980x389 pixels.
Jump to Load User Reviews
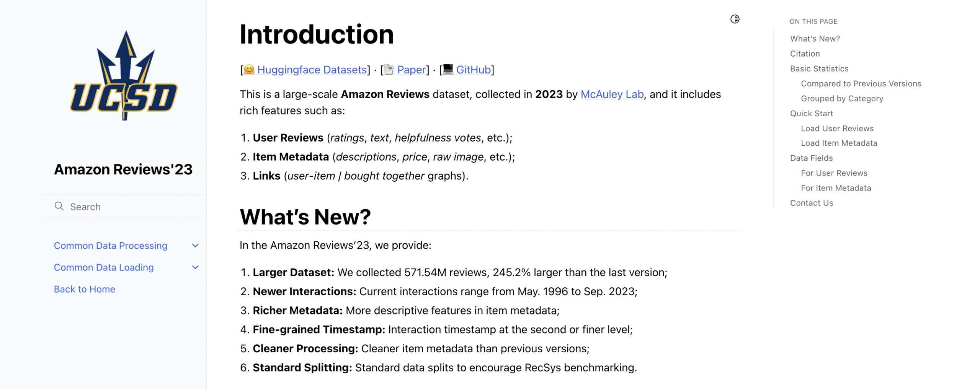point(836,128)
